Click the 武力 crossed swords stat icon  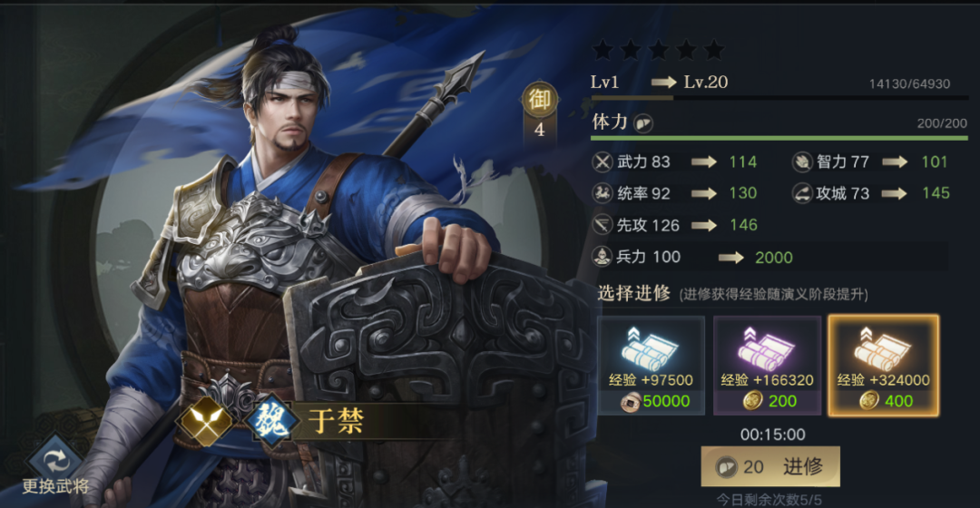[603, 162]
